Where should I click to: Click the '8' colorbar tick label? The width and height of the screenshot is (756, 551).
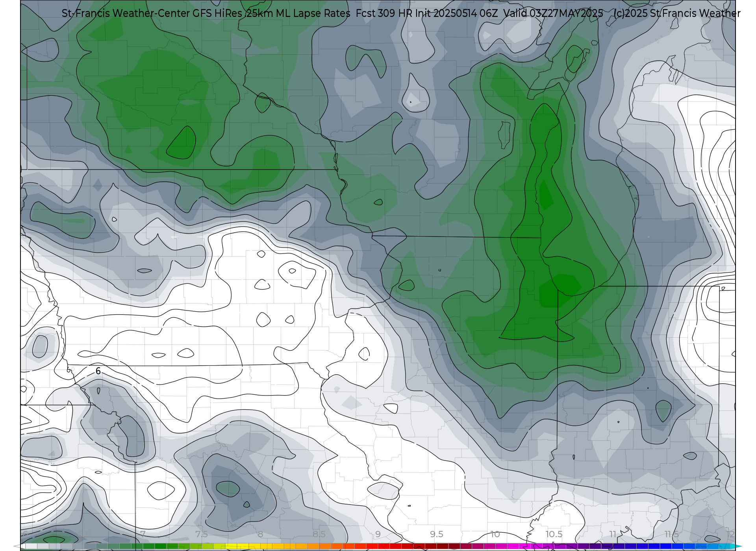click(260, 534)
